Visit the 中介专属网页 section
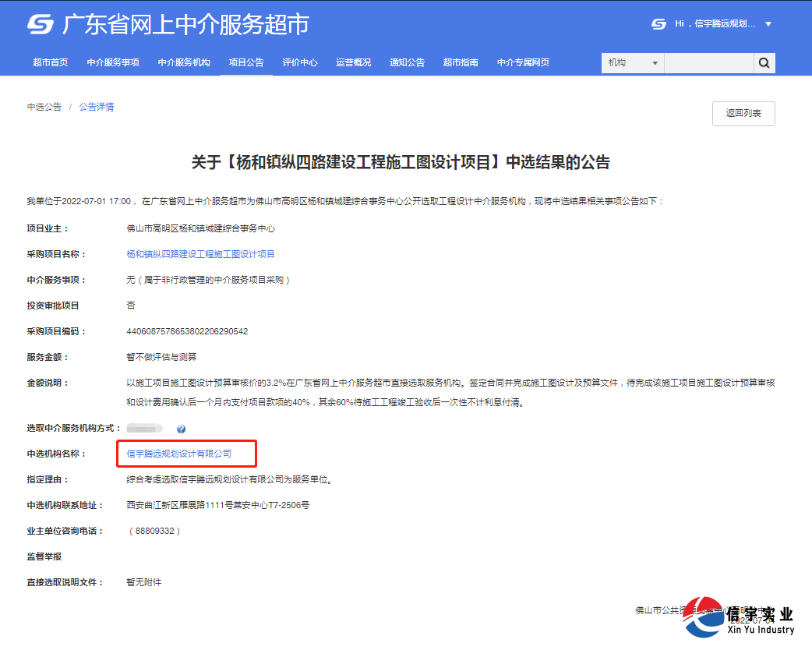The image size is (812, 650). (522, 62)
